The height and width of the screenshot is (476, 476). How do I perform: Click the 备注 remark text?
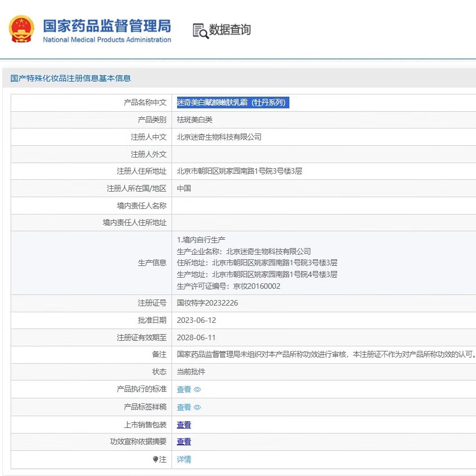[x=326, y=355]
